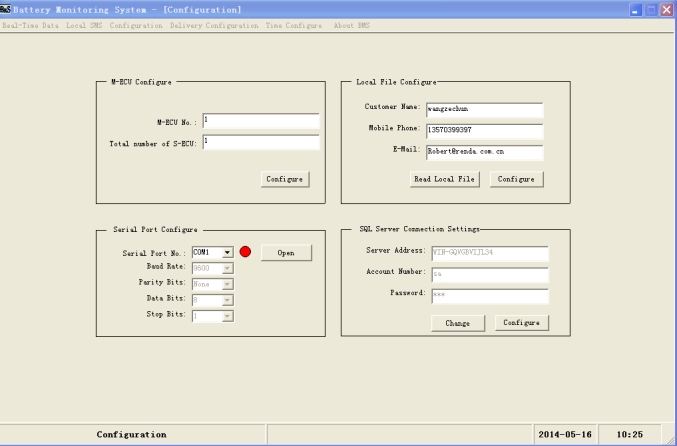
Task: Expand the Baud Rate dropdown
Action: pyautogui.click(x=228, y=269)
